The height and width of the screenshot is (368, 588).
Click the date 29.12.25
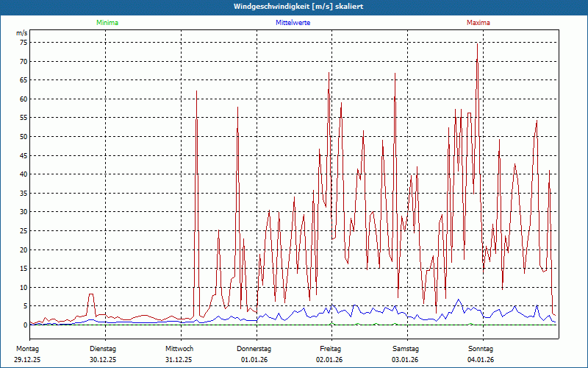click(x=27, y=360)
